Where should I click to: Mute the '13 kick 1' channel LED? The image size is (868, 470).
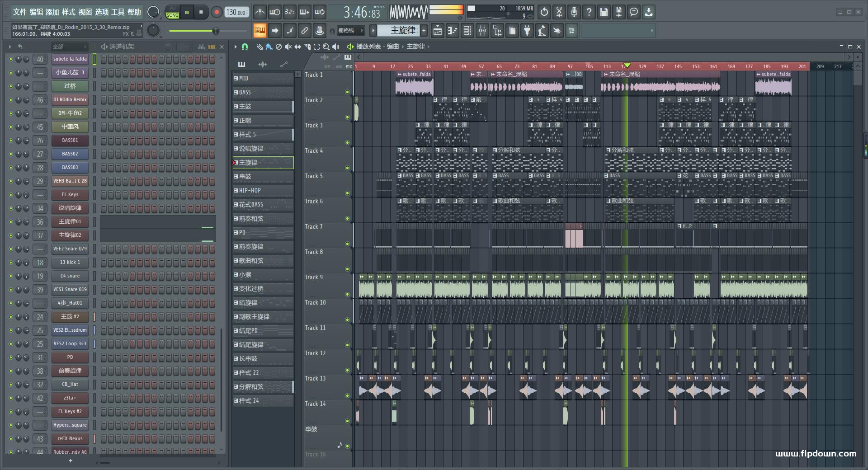[x=11, y=263]
